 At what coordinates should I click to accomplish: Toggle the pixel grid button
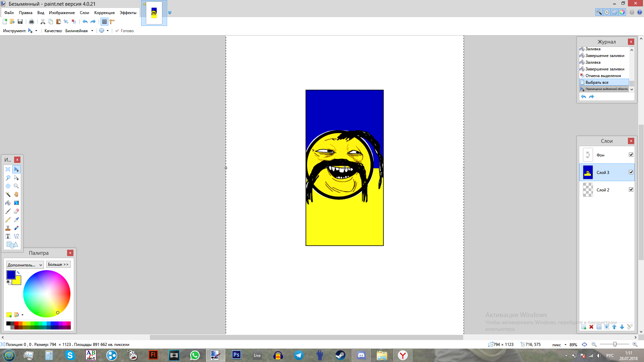click(x=105, y=21)
